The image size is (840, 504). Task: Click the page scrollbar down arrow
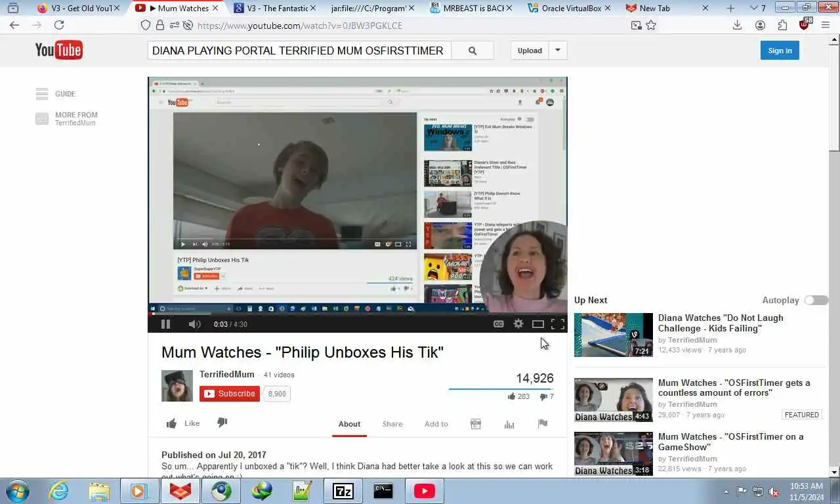point(834,472)
